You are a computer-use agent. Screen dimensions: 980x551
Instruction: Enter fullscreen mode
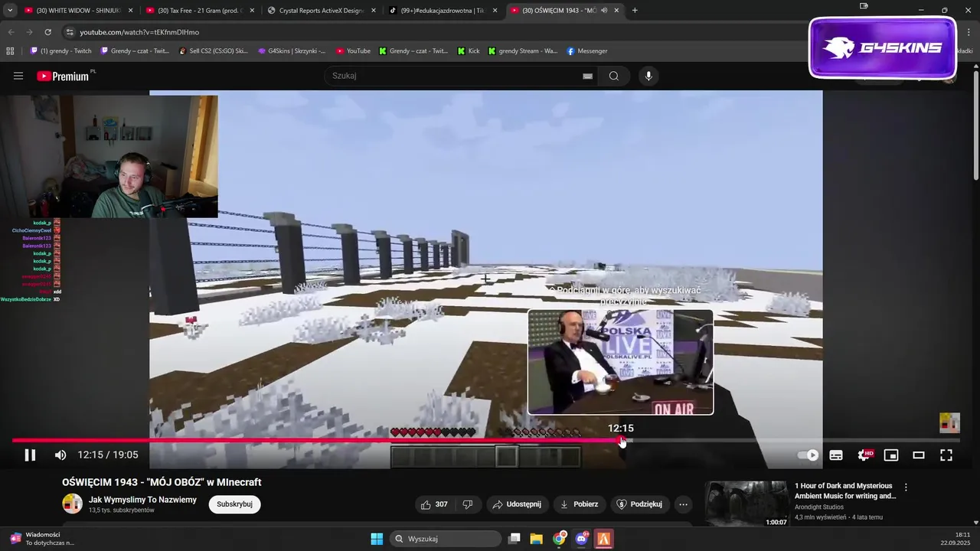pos(946,455)
